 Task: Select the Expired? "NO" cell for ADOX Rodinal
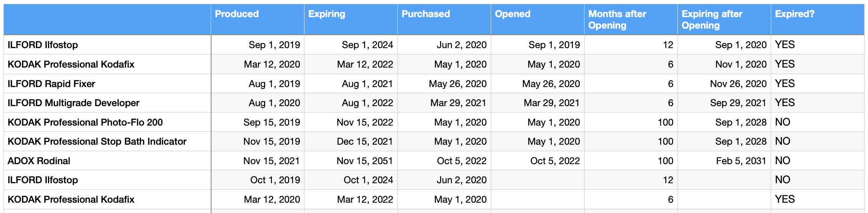783,161
